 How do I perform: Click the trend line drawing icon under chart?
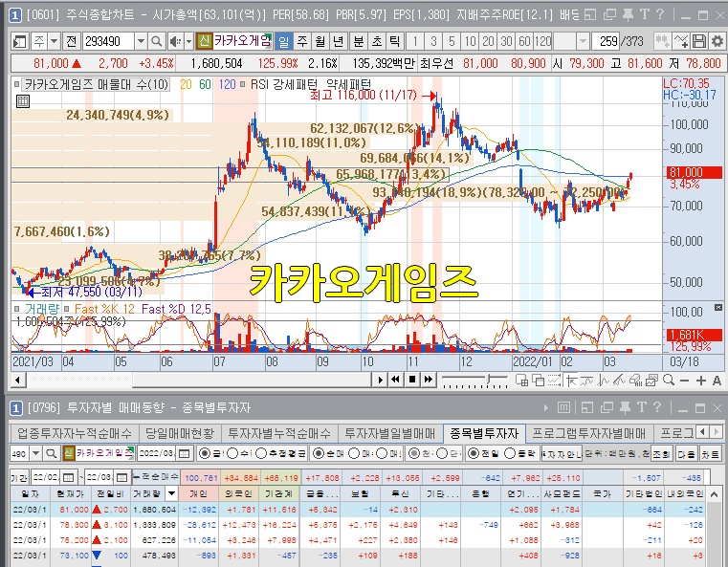[619, 381]
